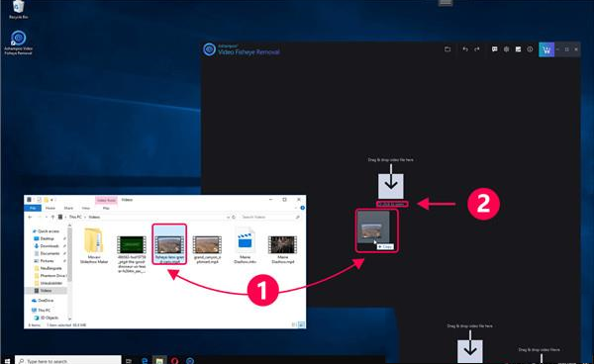Open Explorer help icon
Screen dimensions: 594x364
pyautogui.click(x=302, y=208)
